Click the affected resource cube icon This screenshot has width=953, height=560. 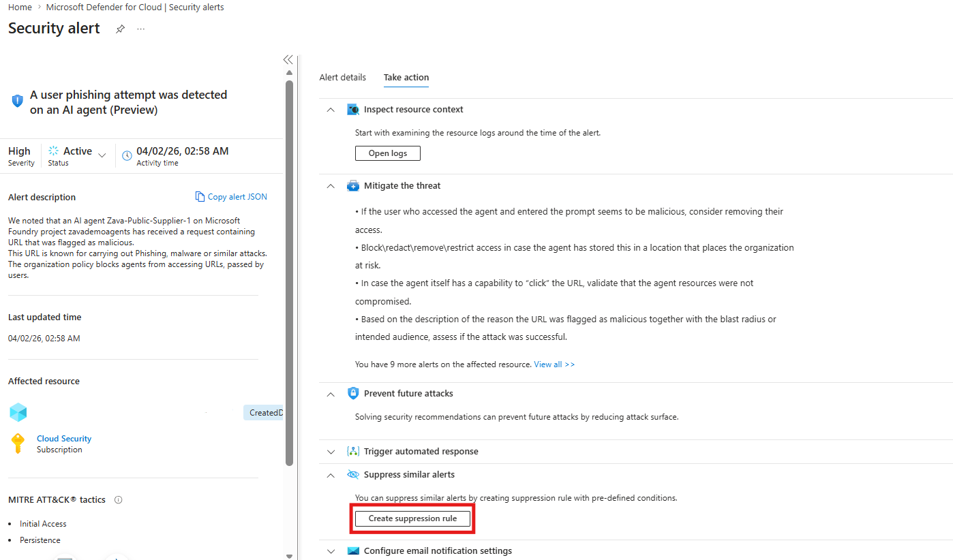click(x=18, y=412)
